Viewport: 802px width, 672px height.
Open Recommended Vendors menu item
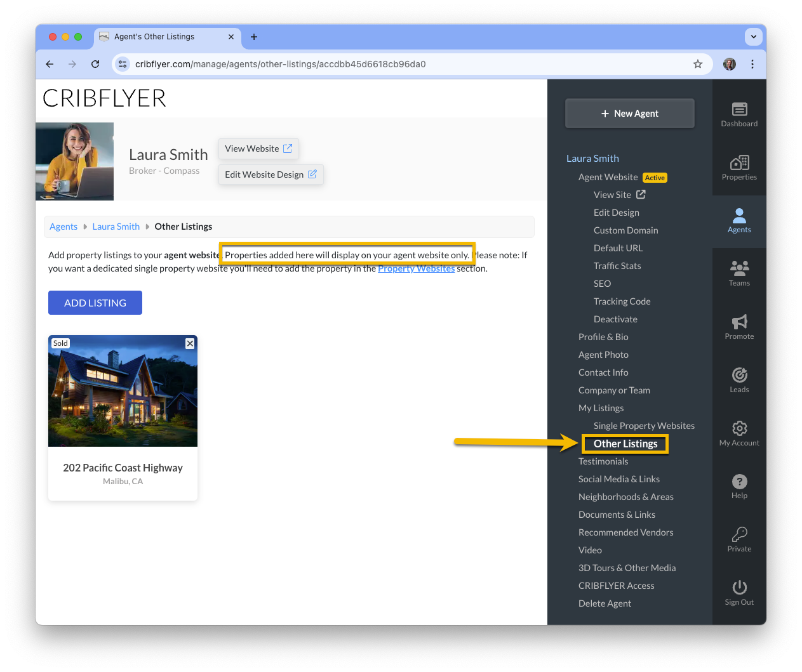point(626,532)
